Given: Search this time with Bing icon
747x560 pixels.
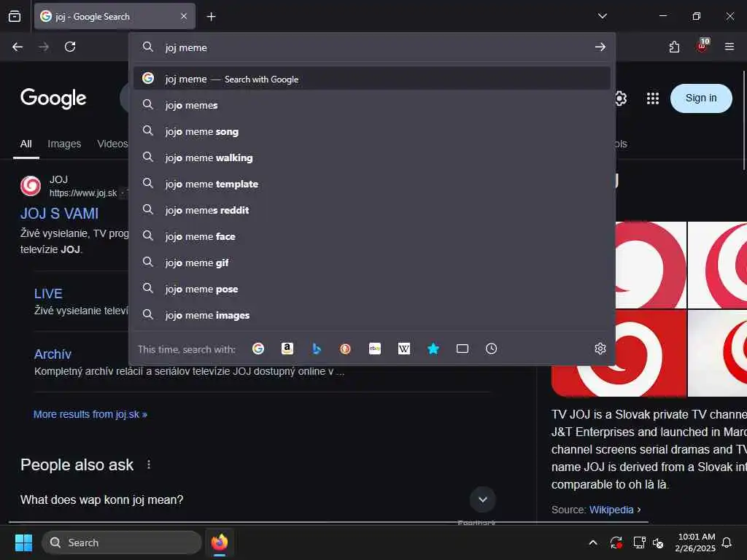Looking at the screenshot, I should [317, 349].
